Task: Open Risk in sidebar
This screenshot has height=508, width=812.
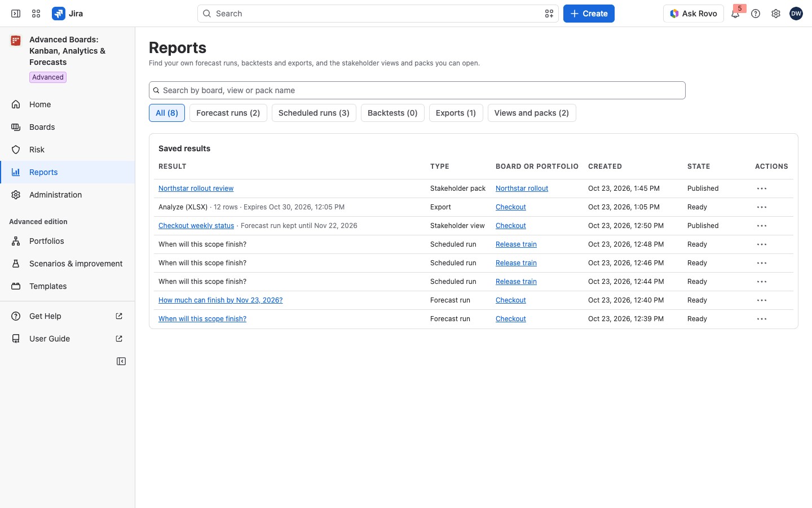Action: coord(68,150)
